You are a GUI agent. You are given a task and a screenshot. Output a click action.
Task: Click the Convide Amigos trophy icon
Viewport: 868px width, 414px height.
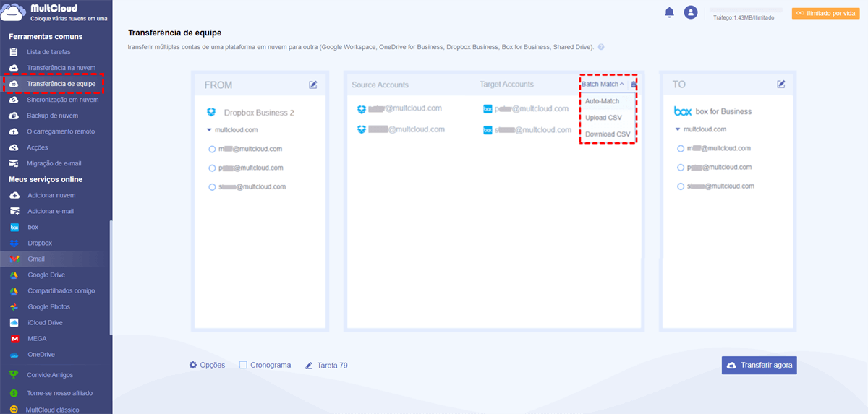tap(14, 375)
